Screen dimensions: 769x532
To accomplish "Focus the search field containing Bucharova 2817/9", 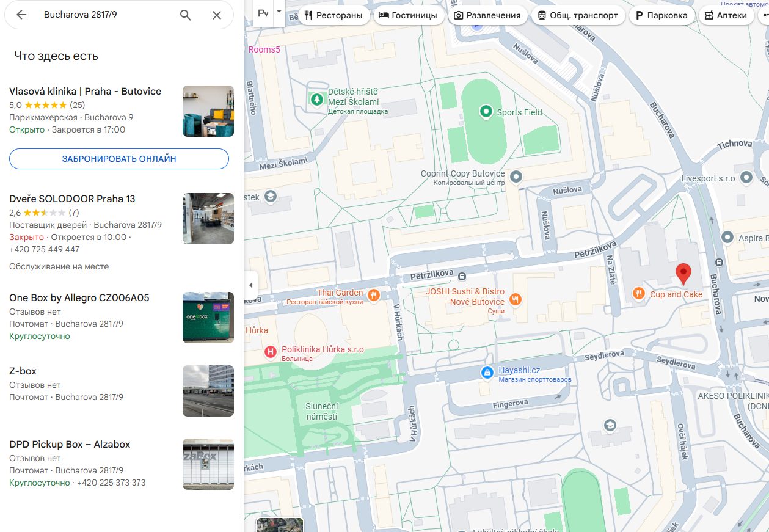I will coord(107,15).
